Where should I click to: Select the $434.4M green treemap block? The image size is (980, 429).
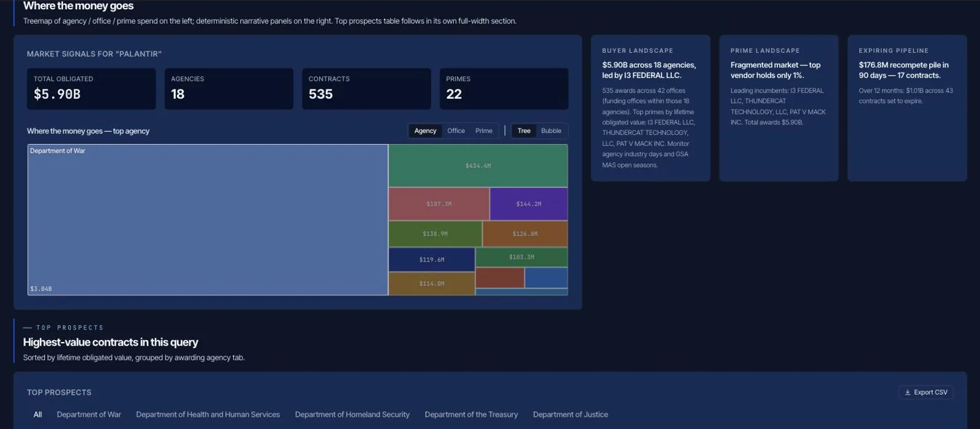478,165
